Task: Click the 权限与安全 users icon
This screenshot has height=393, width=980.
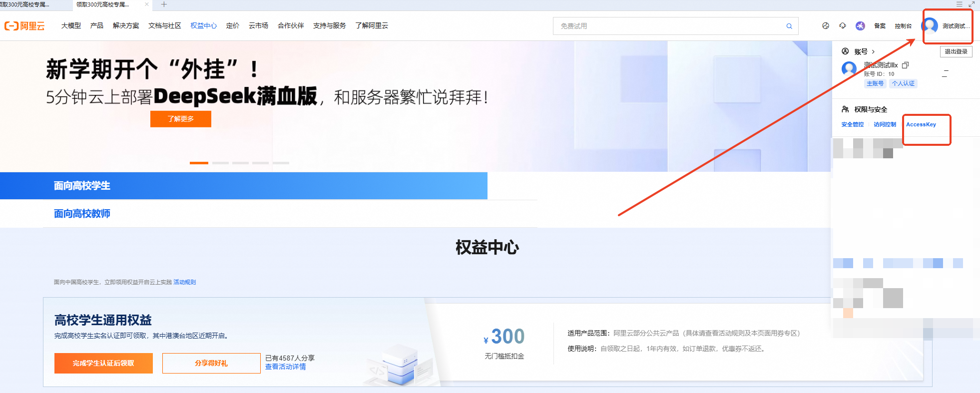Action: [x=845, y=109]
